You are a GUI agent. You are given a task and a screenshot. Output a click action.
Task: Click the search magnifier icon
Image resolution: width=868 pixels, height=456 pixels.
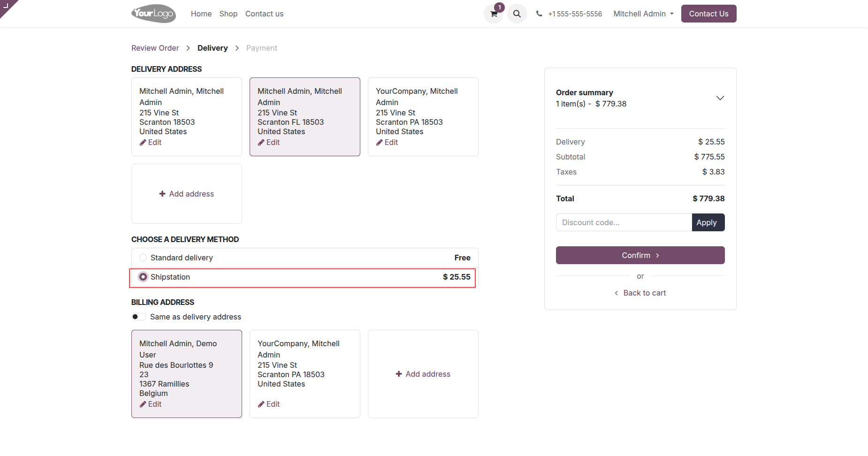tap(517, 14)
